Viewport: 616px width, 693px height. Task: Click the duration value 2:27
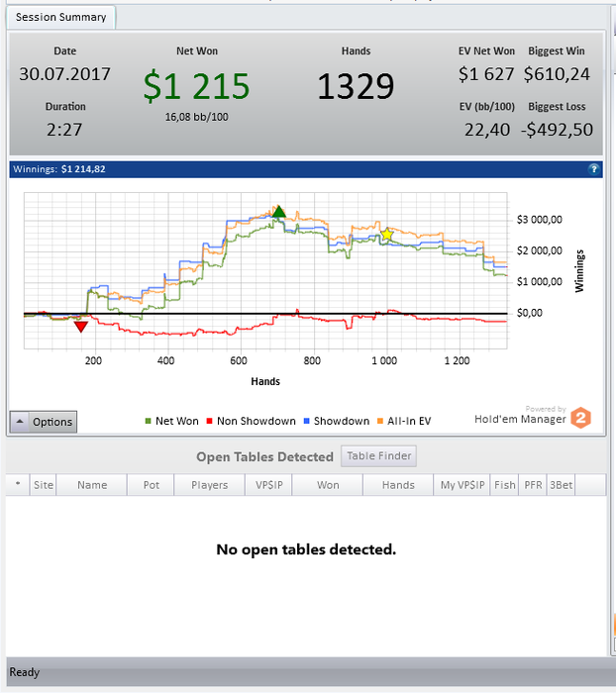click(64, 130)
